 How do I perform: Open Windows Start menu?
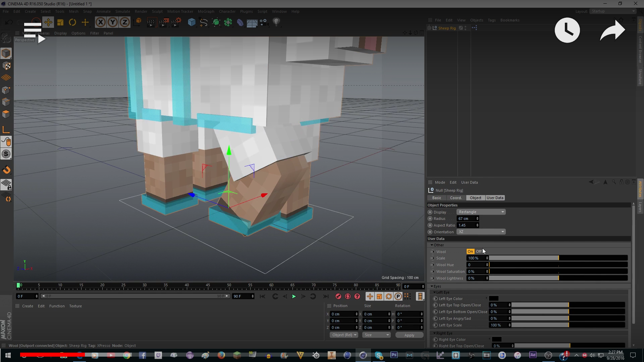(8, 355)
